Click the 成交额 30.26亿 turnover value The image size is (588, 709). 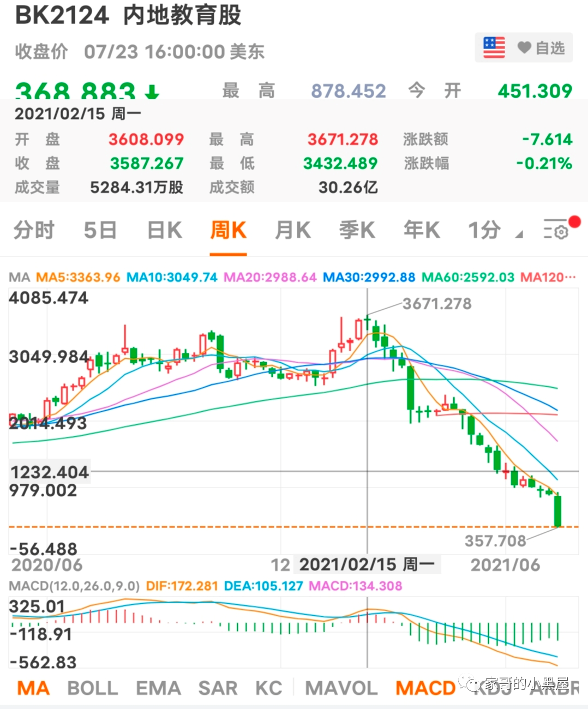[x=348, y=188]
